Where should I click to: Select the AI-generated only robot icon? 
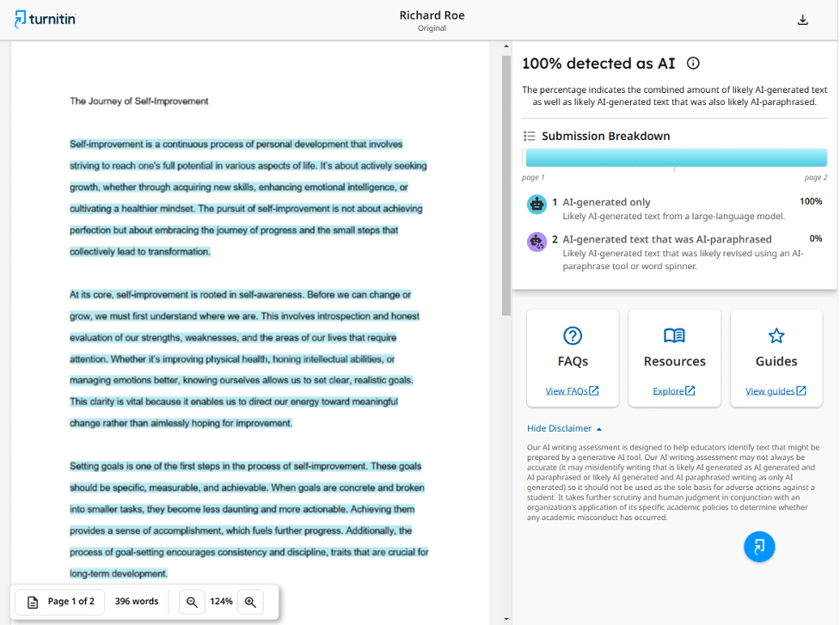click(536, 204)
